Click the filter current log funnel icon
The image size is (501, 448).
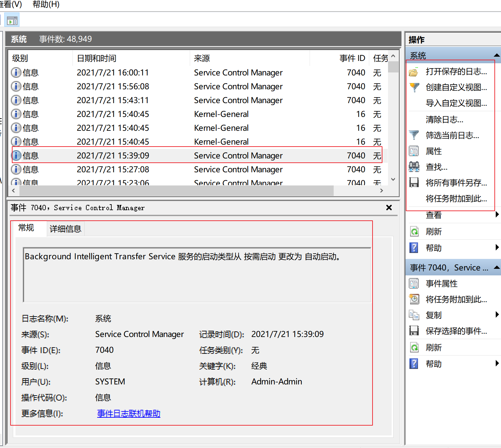tap(414, 135)
